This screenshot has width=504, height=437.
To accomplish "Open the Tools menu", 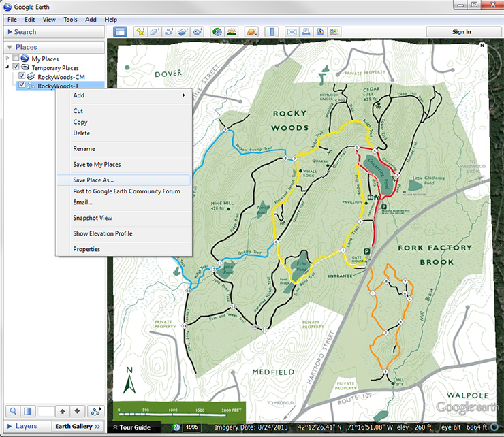I will (70, 20).
